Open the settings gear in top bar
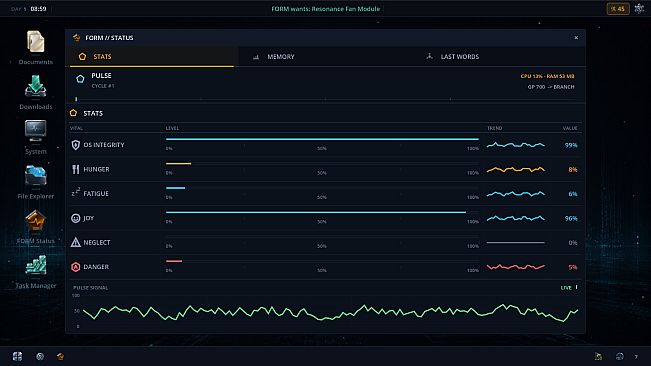The width and height of the screenshot is (651, 366). [x=639, y=8]
